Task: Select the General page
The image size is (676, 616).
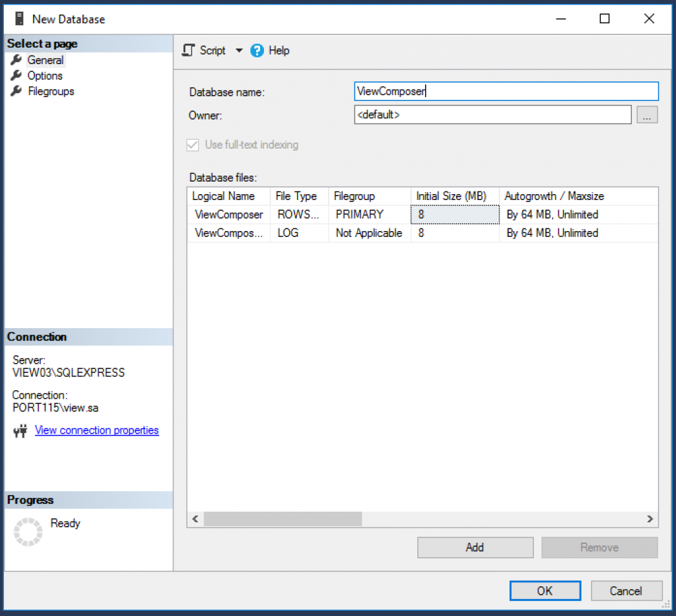Action: [x=45, y=60]
